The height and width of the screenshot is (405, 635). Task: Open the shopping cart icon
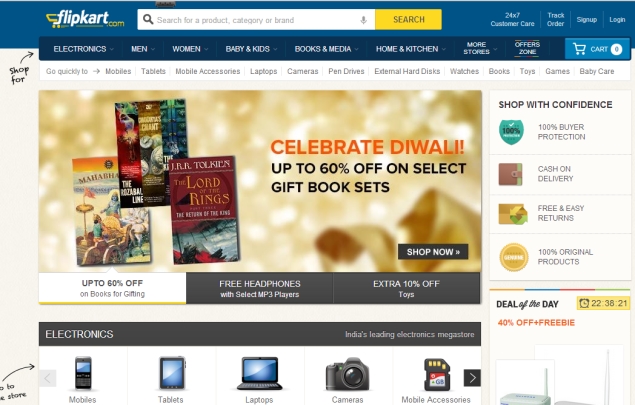580,49
